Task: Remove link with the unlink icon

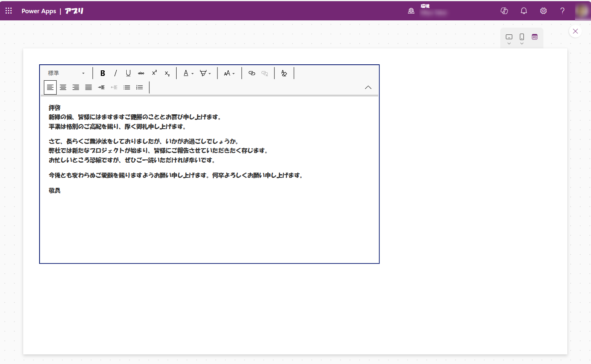Action: pos(265,73)
